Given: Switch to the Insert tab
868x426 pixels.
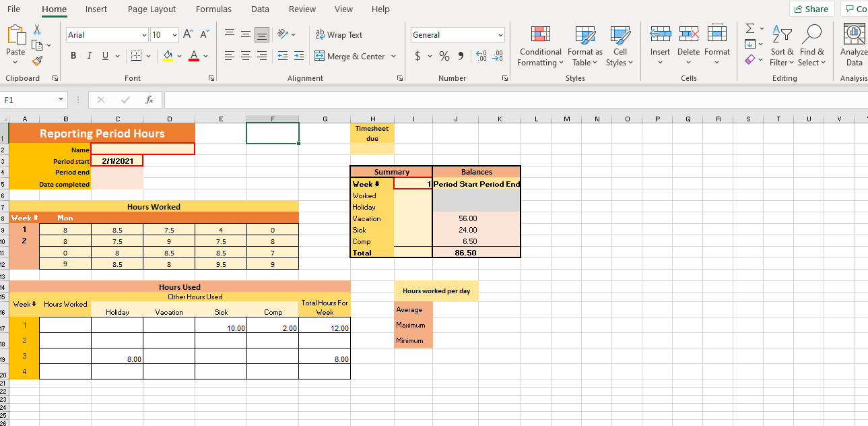Looking at the screenshot, I should click(96, 9).
